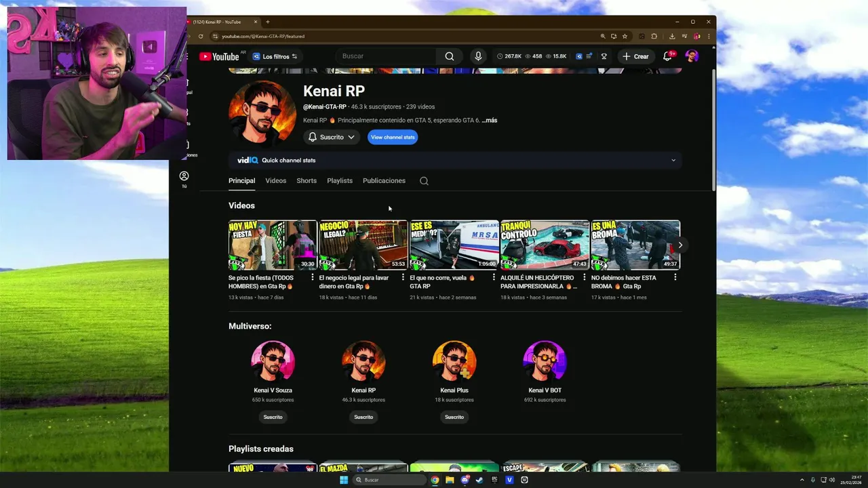868x488 pixels.
Task: Open options menu for "El que no corre"
Action: click(x=494, y=277)
